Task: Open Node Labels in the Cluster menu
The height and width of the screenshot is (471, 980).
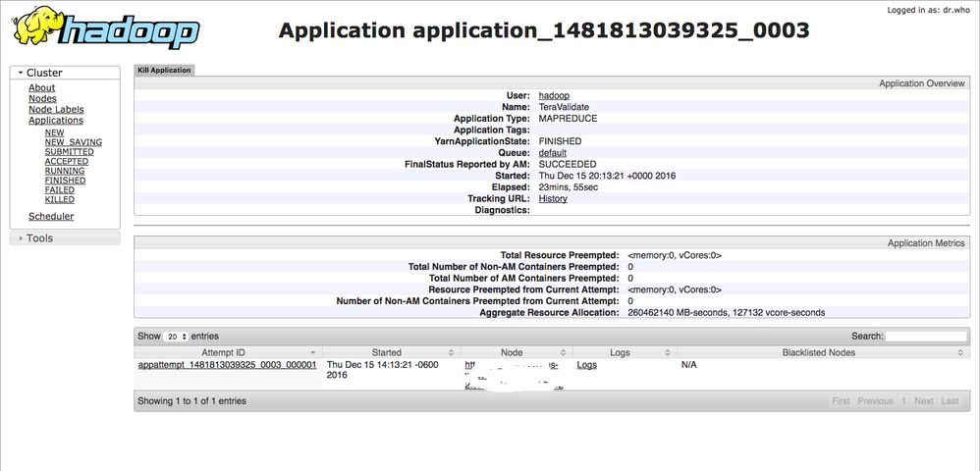Action: [56, 110]
